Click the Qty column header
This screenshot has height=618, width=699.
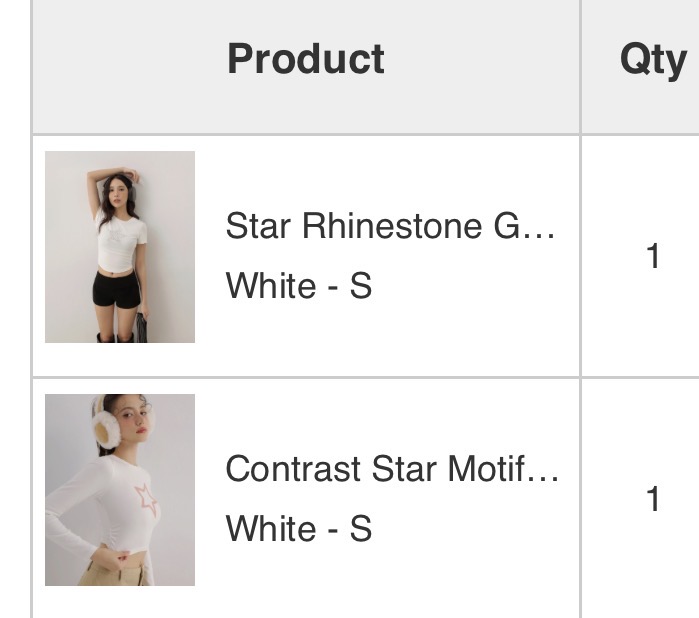pyautogui.click(x=652, y=60)
